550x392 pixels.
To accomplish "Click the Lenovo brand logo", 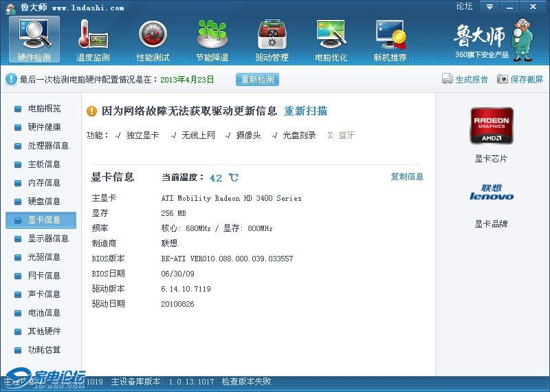I will coord(491,192).
